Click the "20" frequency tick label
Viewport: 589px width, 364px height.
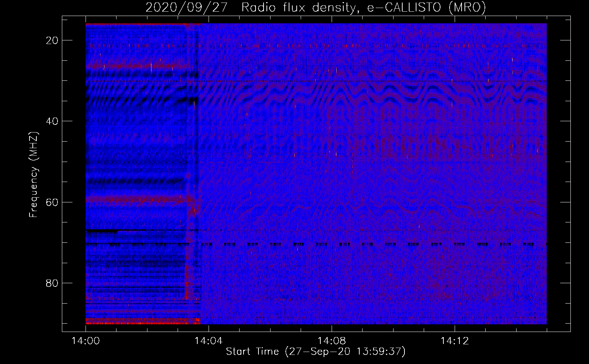pyautogui.click(x=52, y=40)
